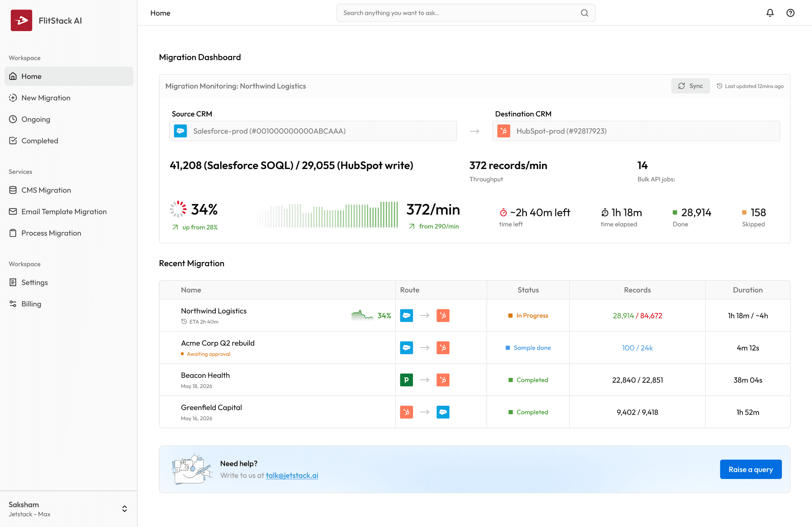The image size is (812, 527).
Task: Click the 100 / 24k records cell
Action: [x=637, y=348]
